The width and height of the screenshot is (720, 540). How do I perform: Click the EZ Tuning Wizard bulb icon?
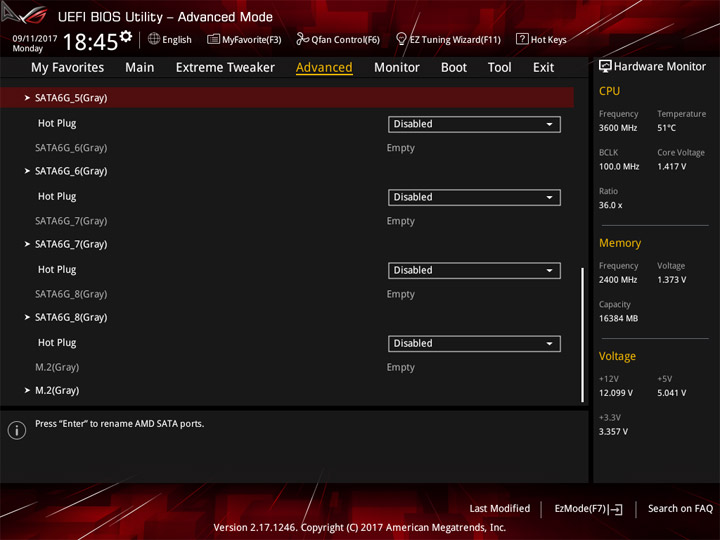click(401, 39)
